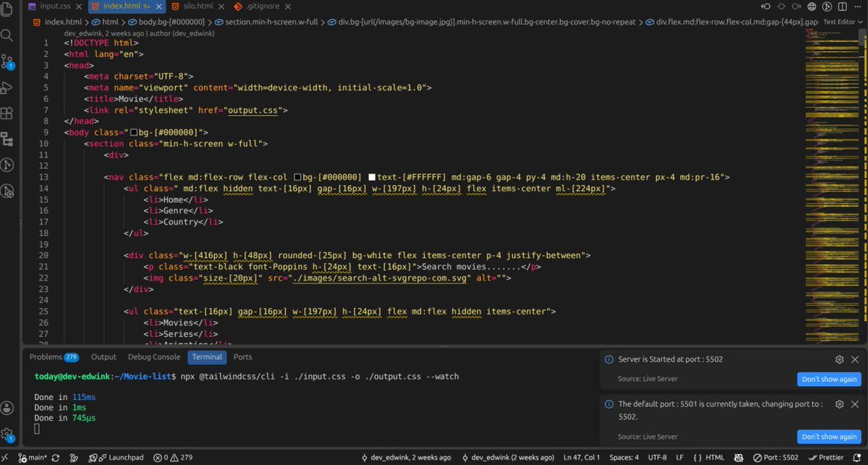Click the section.min-h-screen.w-full breadcrumb

[265, 22]
